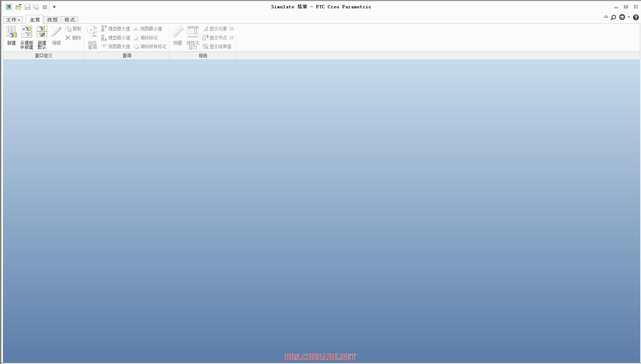Open the 文件 menu dropdown
The width and height of the screenshot is (641, 364).
coord(13,20)
